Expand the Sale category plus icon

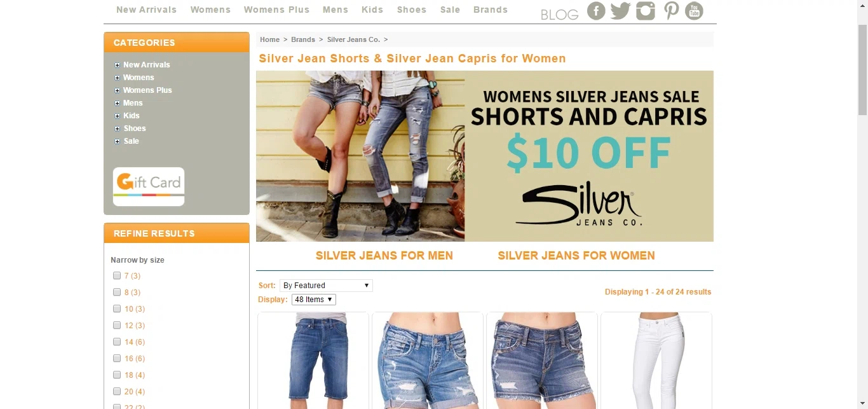point(117,141)
